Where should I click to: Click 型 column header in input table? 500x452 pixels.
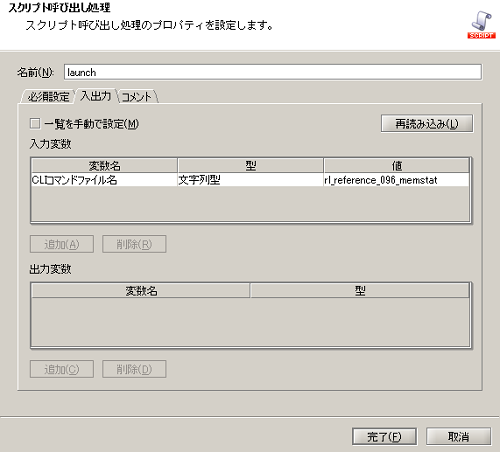[x=250, y=166]
